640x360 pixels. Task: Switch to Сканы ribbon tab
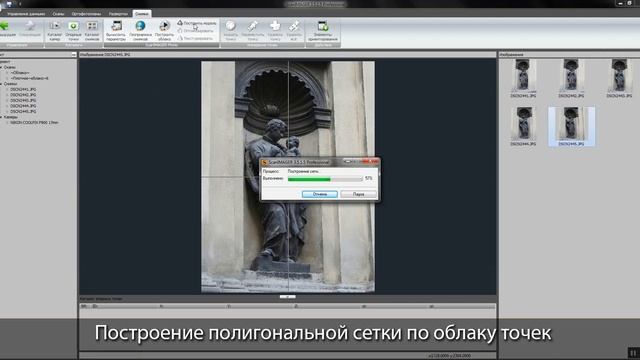tap(58, 14)
